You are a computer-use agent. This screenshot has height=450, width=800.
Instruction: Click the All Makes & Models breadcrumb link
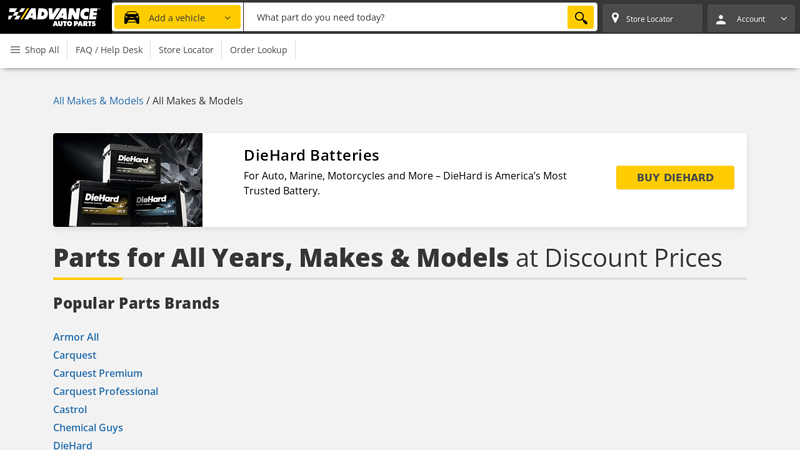(98, 101)
